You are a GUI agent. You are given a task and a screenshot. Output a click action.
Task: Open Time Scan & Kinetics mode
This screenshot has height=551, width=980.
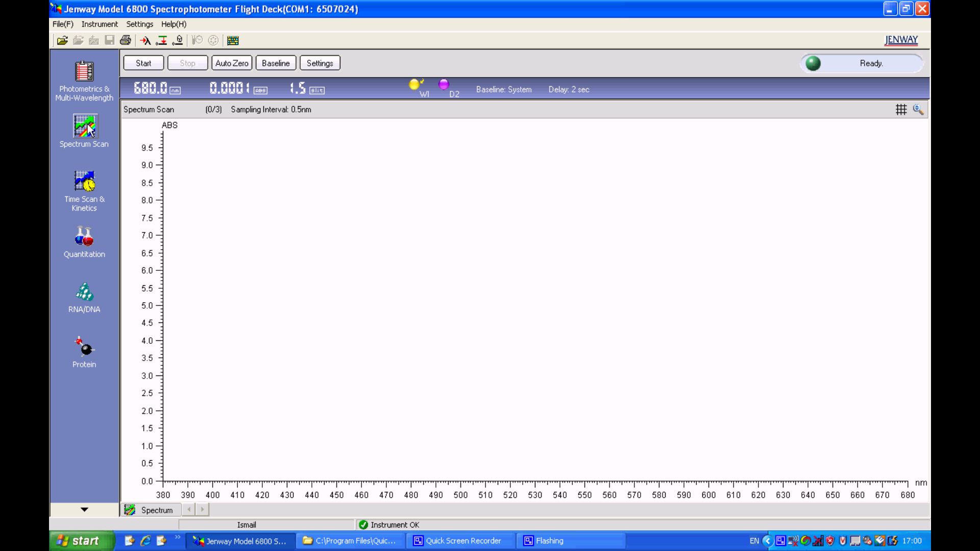(x=84, y=190)
